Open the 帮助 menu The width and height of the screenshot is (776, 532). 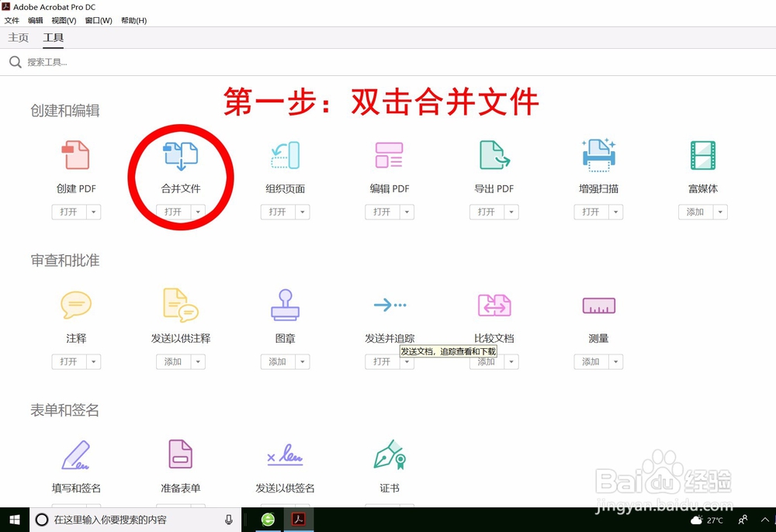pos(133,20)
